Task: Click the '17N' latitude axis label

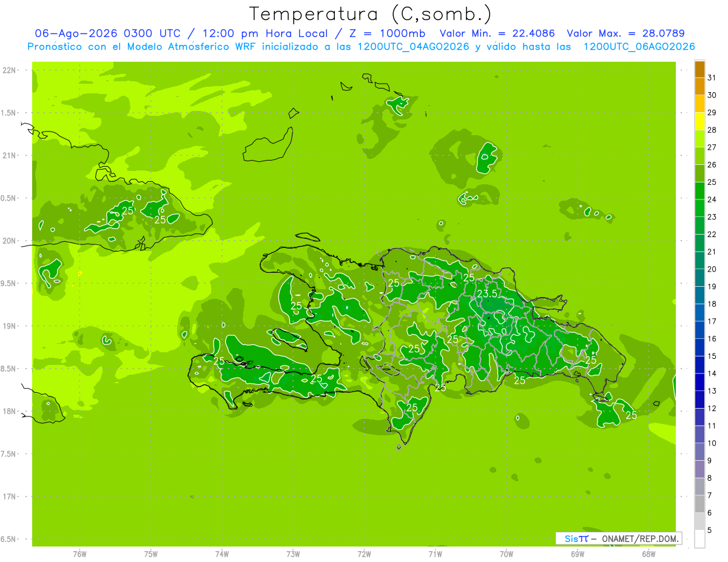Action: point(9,497)
